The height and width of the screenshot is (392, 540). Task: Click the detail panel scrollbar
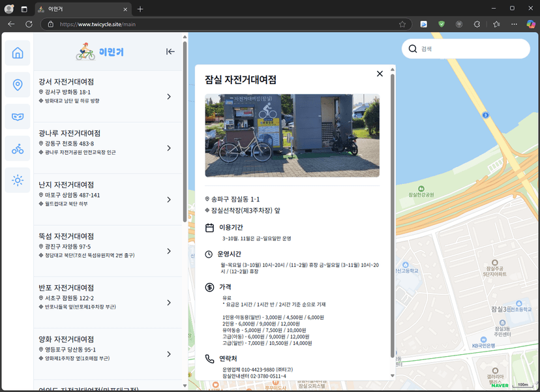click(x=392, y=216)
